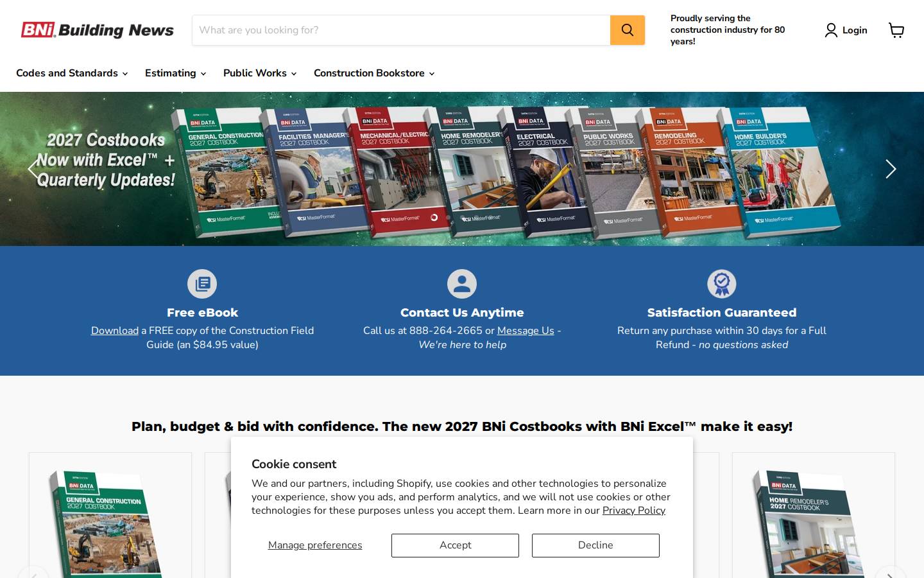
Task: Expand the Codes and Standards menu
Action: click(72, 73)
